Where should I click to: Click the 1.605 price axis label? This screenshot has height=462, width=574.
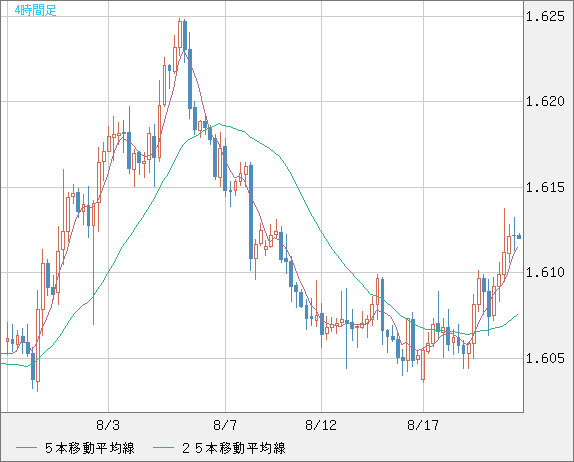[545, 358]
